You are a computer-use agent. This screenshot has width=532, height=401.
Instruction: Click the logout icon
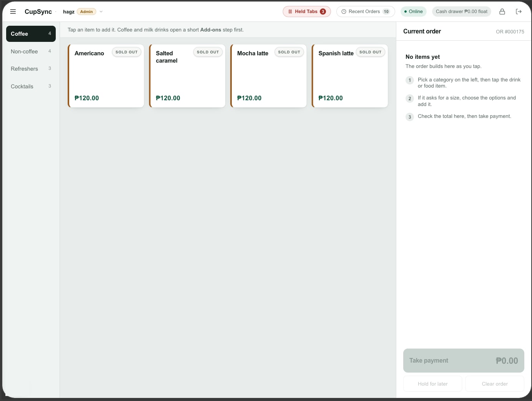[x=519, y=12]
